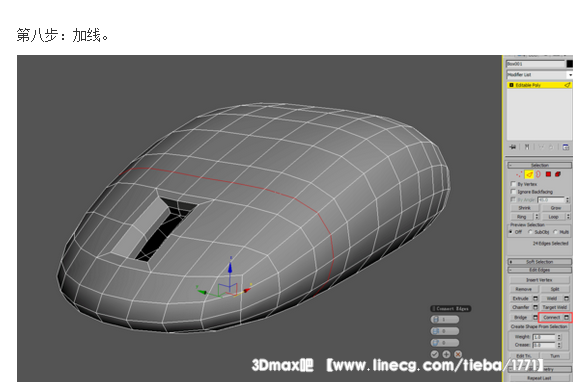Viewport: 573px width, 382px height.
Task: Open Configure Modifier Sets icon
Action: (566, 147)
